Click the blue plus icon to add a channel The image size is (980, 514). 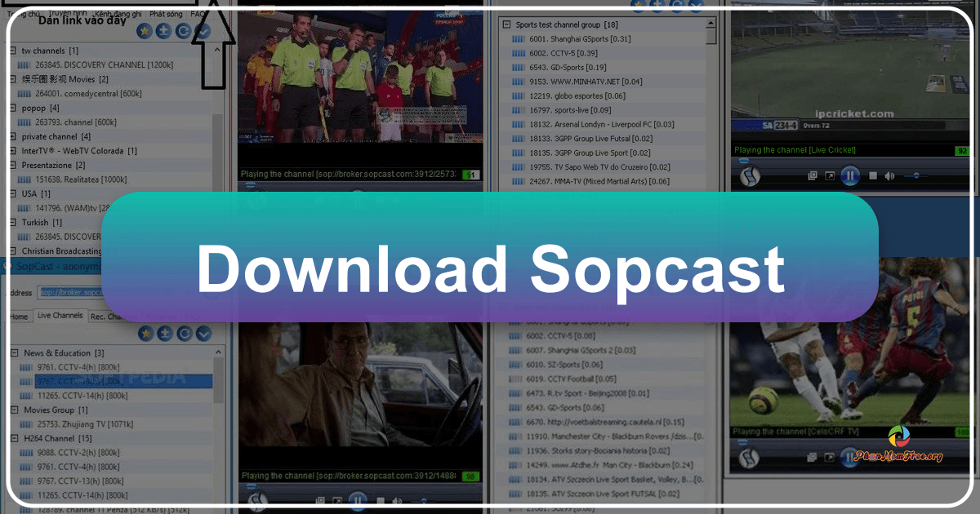point(164,31)
